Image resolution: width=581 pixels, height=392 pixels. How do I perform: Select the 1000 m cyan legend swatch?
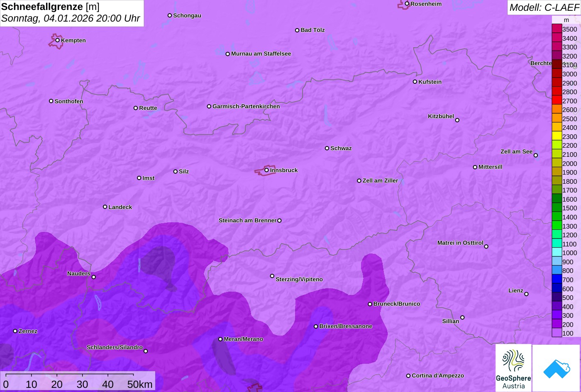pos(557,252)
